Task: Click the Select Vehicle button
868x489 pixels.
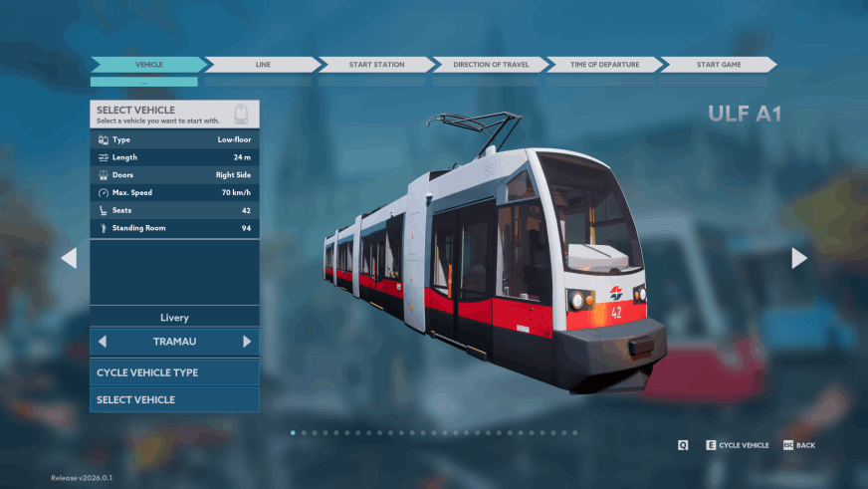Action: 174,399
